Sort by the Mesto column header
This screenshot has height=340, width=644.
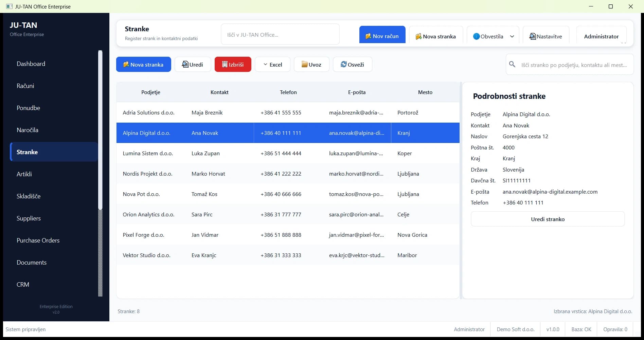[x=425, y=92]
